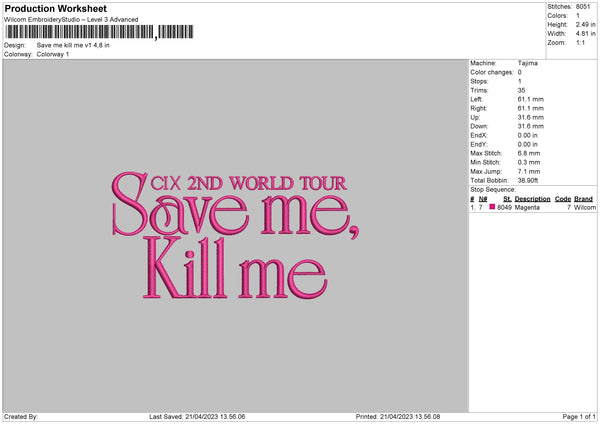Click the 'Description' column header

click(532, 199)
